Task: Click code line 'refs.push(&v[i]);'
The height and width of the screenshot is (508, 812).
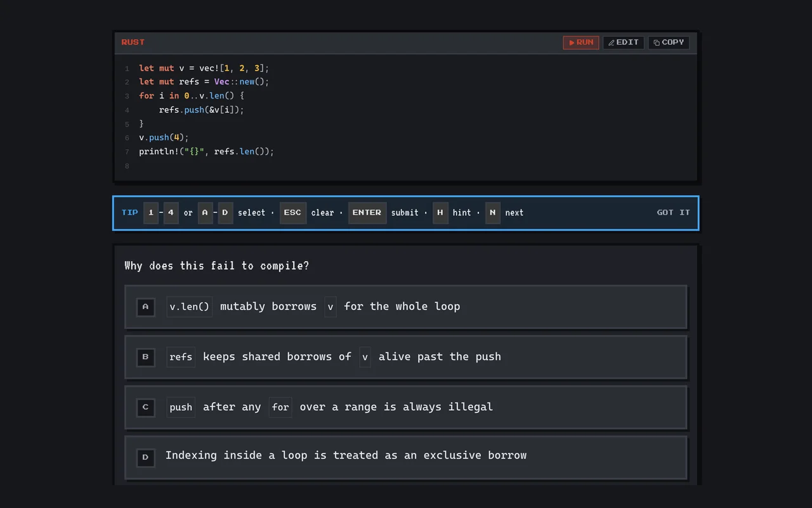Action: pos(202,110)
